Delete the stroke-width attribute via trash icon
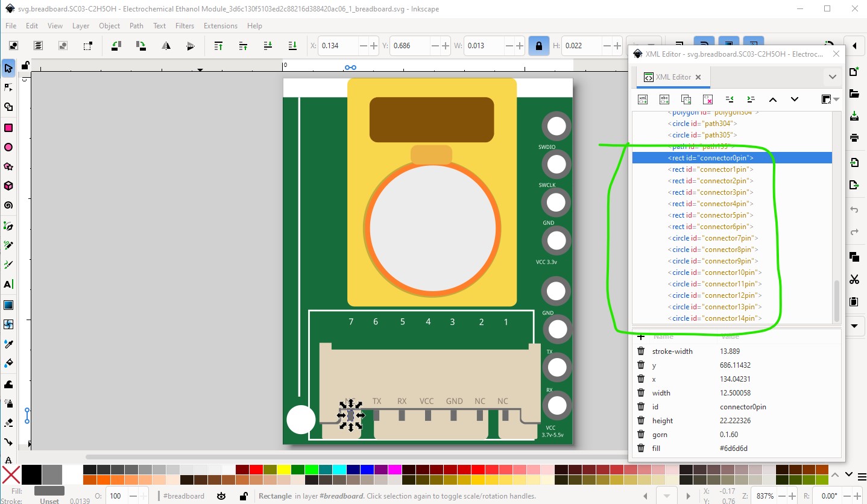This screenshot has width=867, height=504. [x=641, y=351]
